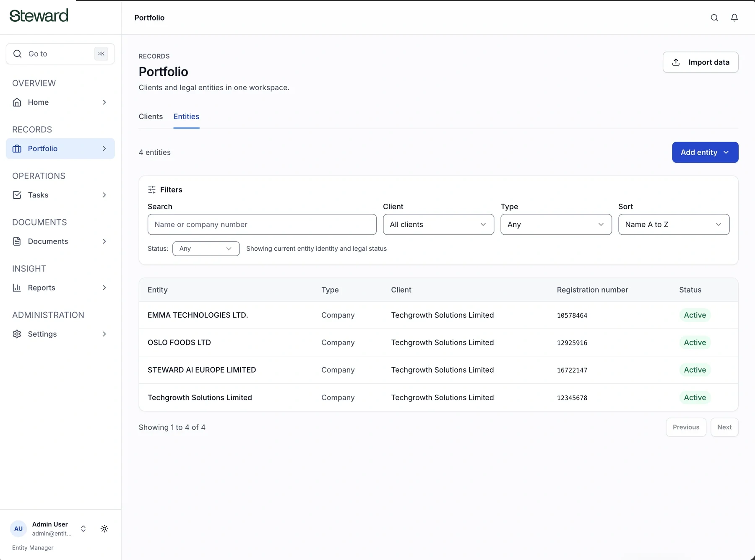Click Active badge for EMMA TECHNOLOGIES LTD.
This screenshot has width=755, height=560.
(x=695, y=315)
